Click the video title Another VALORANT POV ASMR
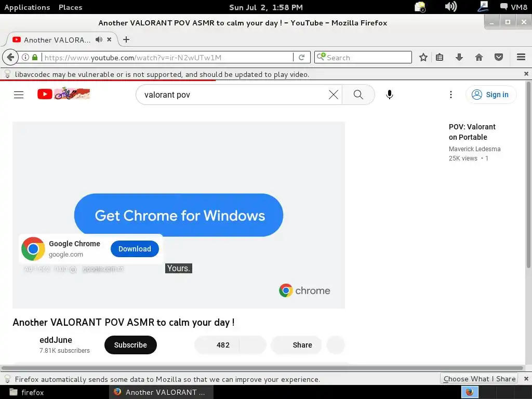The width and height of the screenshot is (532, 399). tap(124, 322)
